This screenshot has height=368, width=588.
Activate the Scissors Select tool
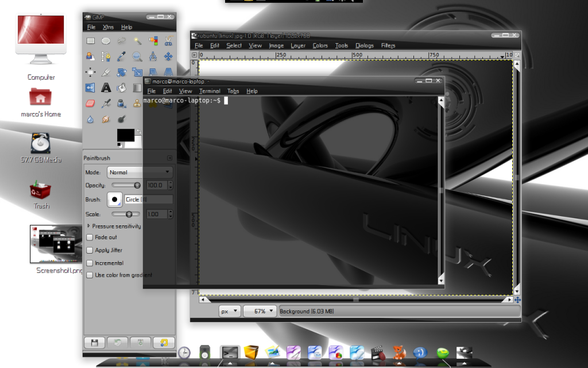pos(168,41)
